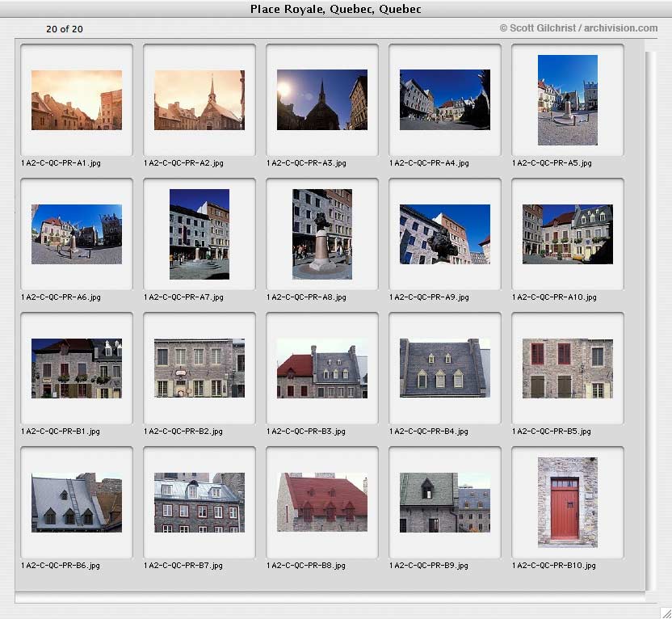This screenshot has height=619, width=672.
Task: Click filename label 1A2-C-QC-PR-A5.jpg
Action: [552, 163]
